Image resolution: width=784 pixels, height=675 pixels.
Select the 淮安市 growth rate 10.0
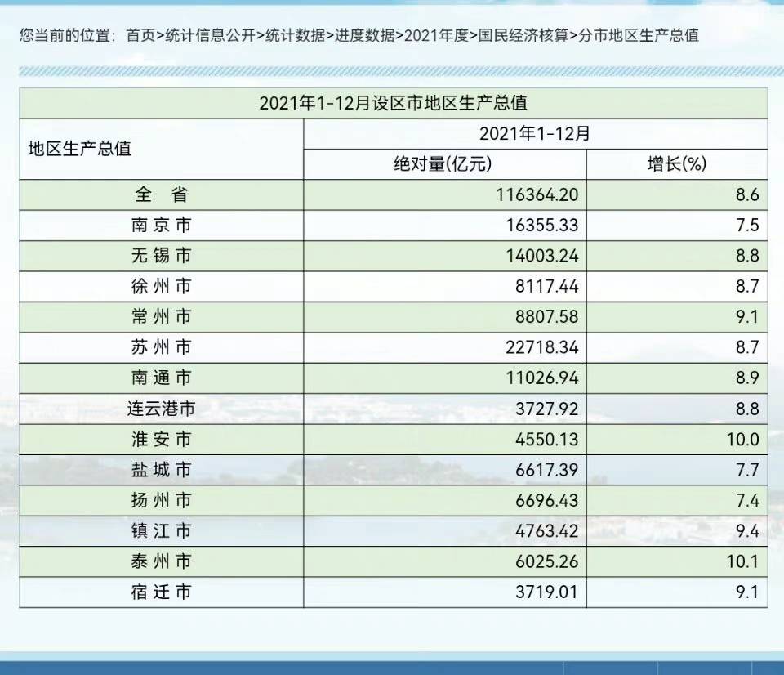[x=742, y=440]
